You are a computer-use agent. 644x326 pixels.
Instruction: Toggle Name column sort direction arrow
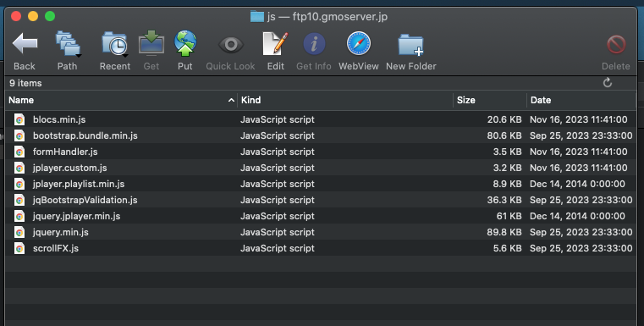pos(231,100)
